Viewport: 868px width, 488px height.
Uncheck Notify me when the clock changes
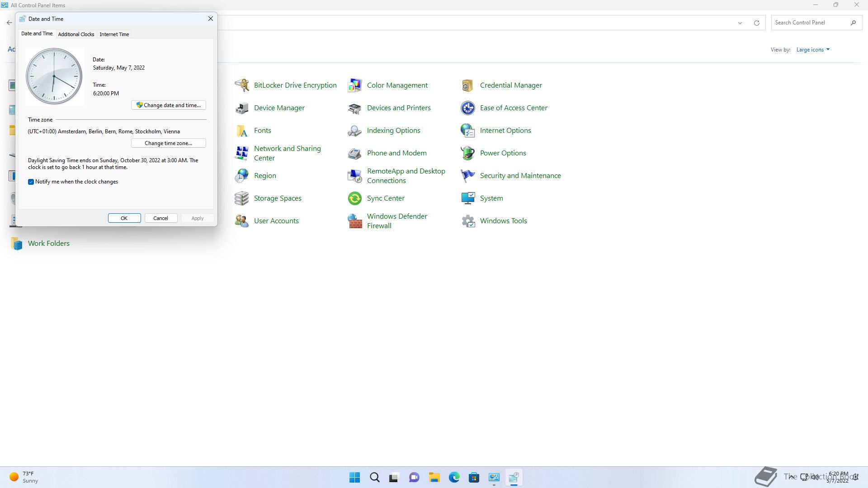[31, 182]
